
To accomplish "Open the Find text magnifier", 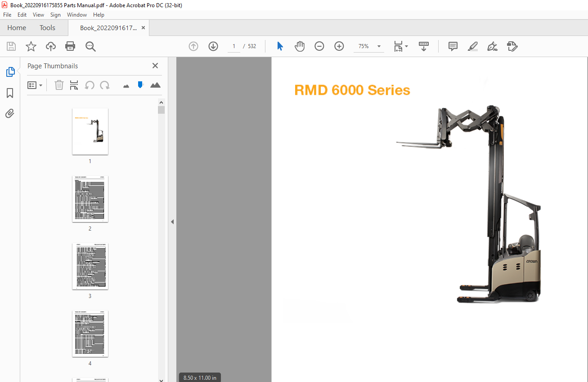I will 90,46.
